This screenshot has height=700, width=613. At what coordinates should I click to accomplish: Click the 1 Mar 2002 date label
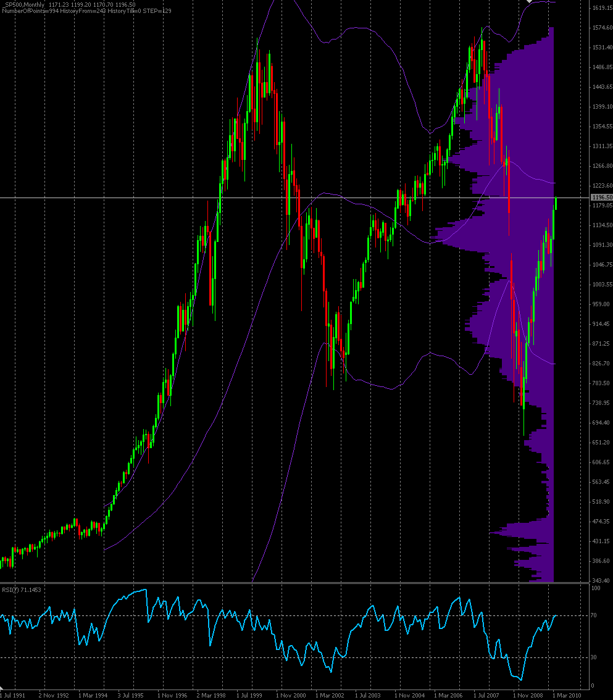[x=330, y=695]
